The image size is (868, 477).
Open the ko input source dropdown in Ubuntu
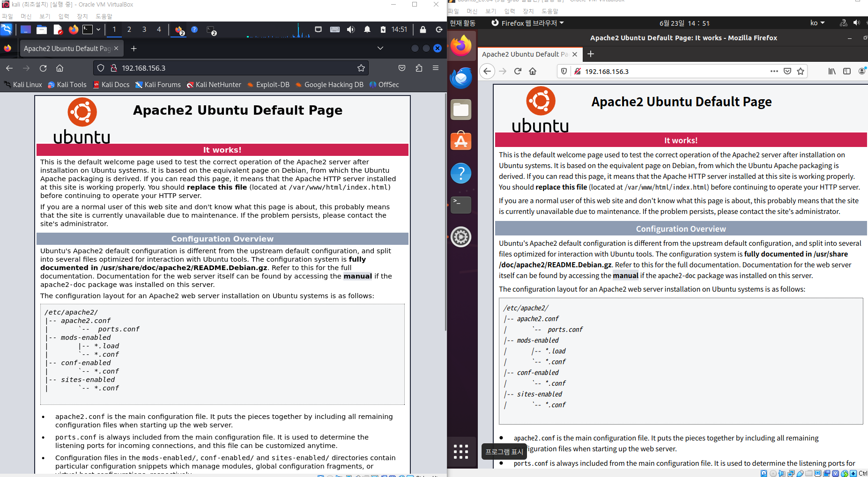click(x=817, y=23)
